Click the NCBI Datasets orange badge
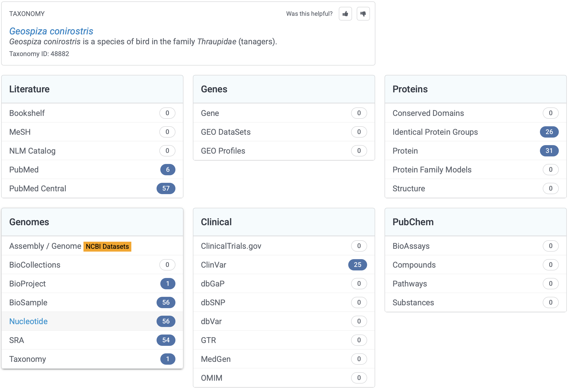The width and height of the screenshot is (572, 392). pos(107,246)
